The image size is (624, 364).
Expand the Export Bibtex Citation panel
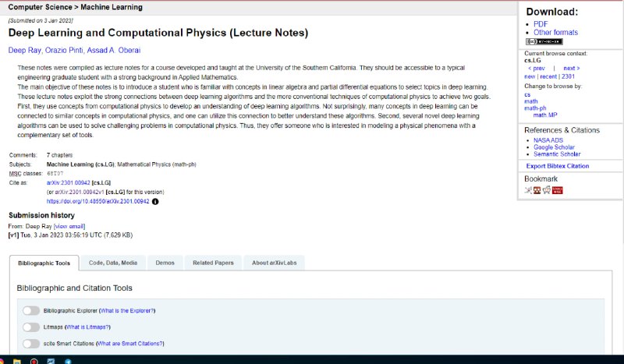(558, 166)
